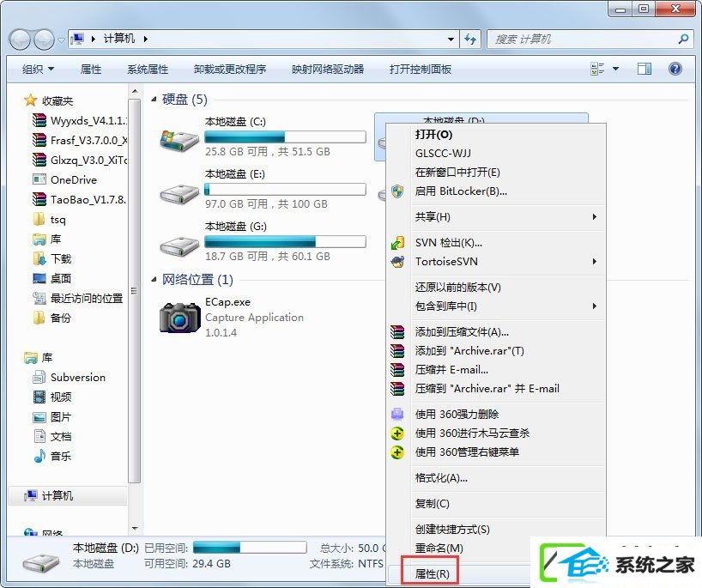This screenshot has width=702, height=588.
Task: Open Frasf_V3.7.0.0 archive in favorites
Action: click(x=80, y=140)
